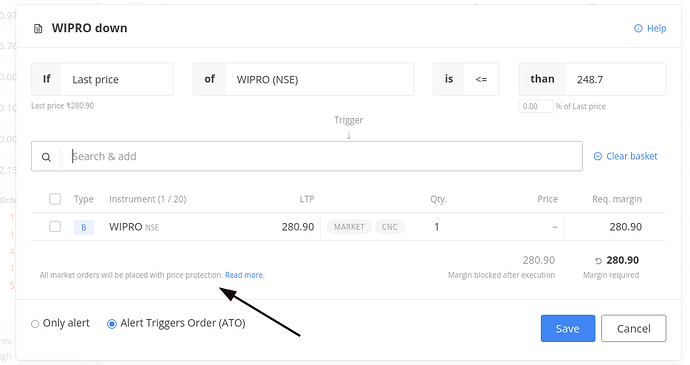Viewport: 690px width, 365px height.
Task: Open the <= operator dropdown
Action: click(466, 79)
